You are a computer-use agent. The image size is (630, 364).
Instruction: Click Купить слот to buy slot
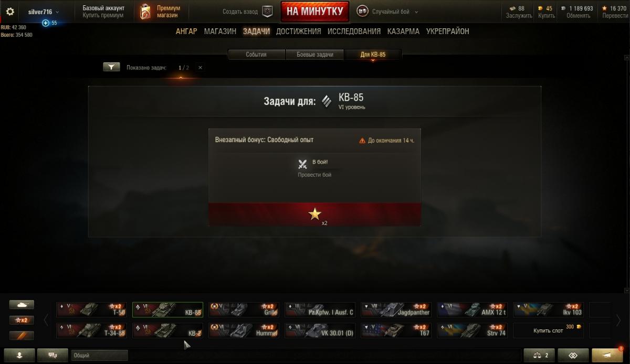coord(548,330)
